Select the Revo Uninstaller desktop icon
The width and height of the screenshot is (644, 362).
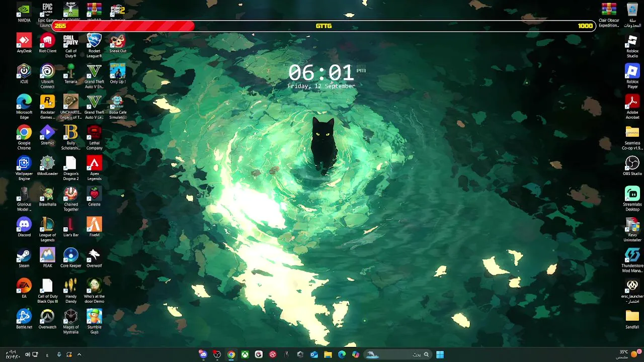click(x=632, y=230)
